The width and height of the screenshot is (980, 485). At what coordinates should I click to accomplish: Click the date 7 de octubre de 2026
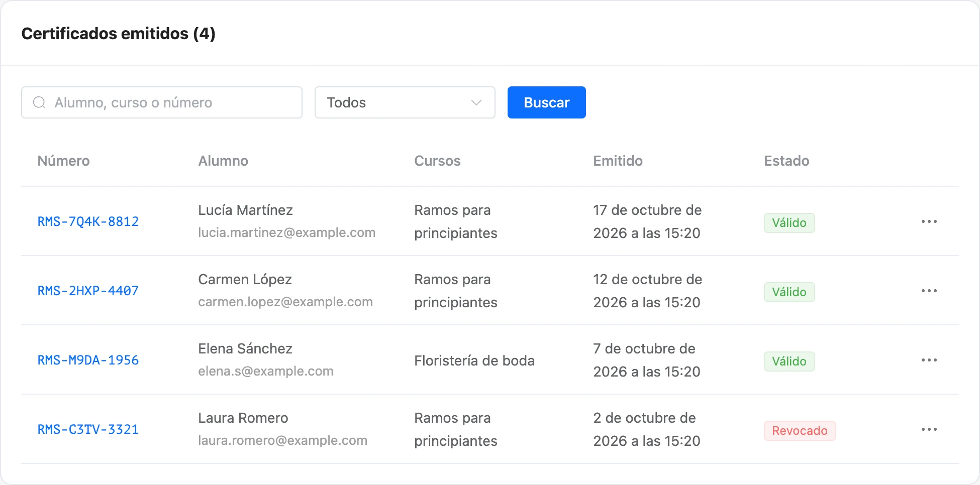pos(647,360)
